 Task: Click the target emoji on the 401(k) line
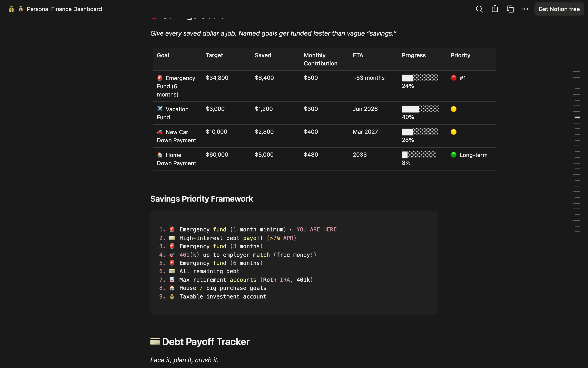click(x=172, y=255)
